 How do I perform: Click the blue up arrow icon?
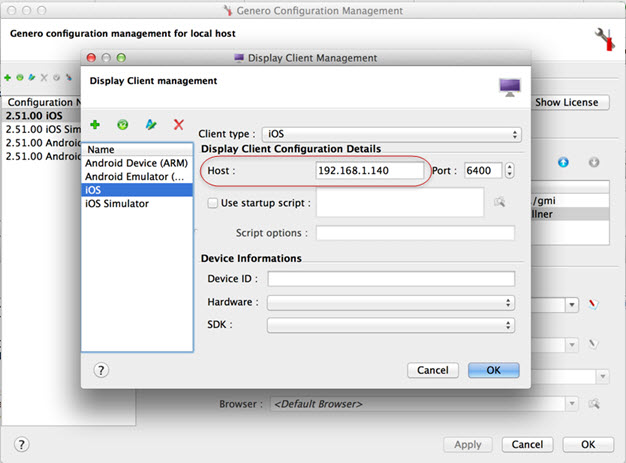click(563, 162)
